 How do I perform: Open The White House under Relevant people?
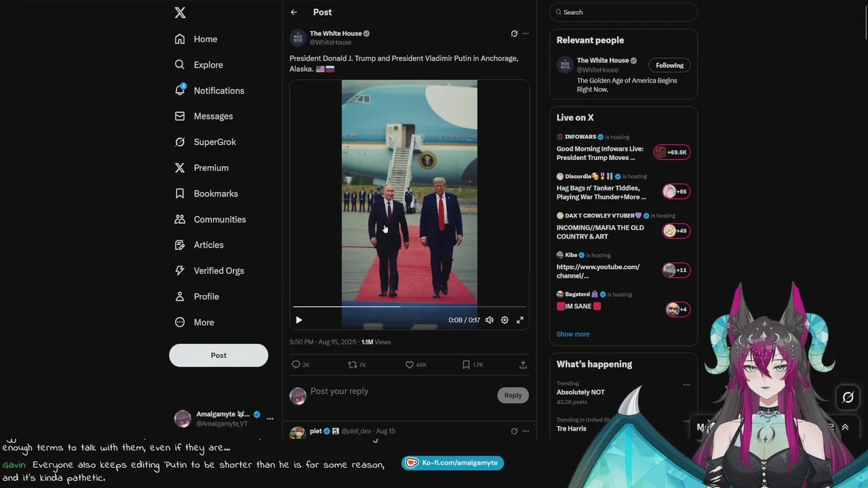click(603, 60)
